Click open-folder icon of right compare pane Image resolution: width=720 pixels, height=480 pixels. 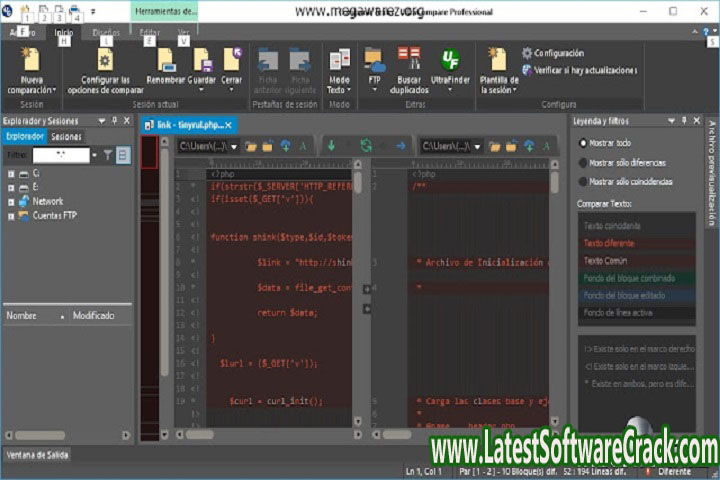coord(495,147)
